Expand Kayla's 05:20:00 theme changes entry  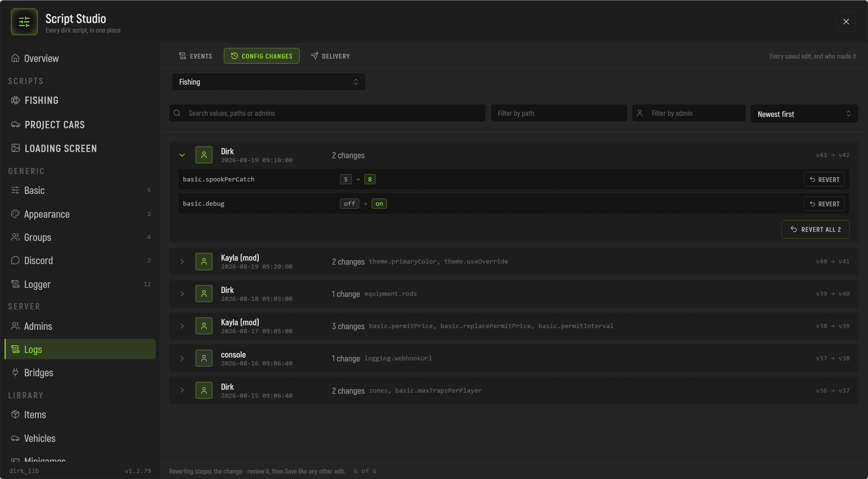182,262
